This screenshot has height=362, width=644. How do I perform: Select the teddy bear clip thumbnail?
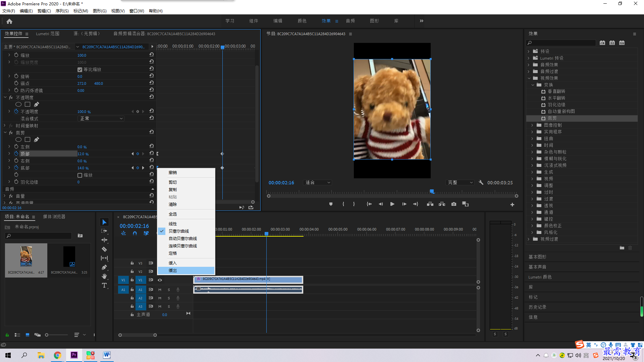[26, 257]
